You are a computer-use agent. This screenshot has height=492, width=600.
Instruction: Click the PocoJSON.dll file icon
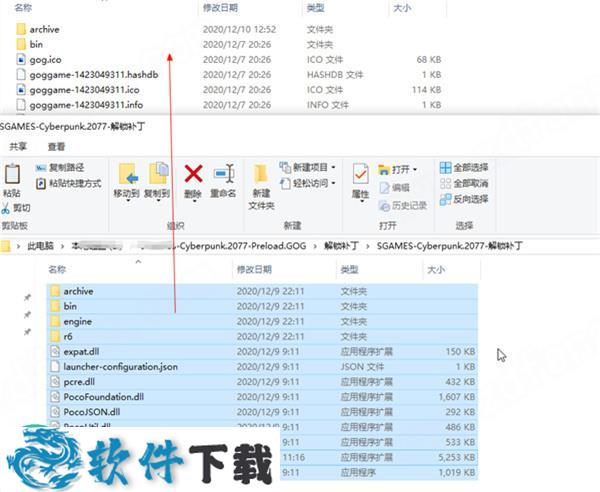(x=55, y=412)
